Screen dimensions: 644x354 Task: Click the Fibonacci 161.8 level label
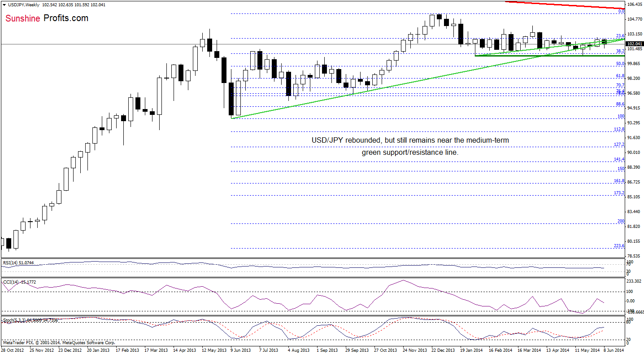(x=619, y=180)
